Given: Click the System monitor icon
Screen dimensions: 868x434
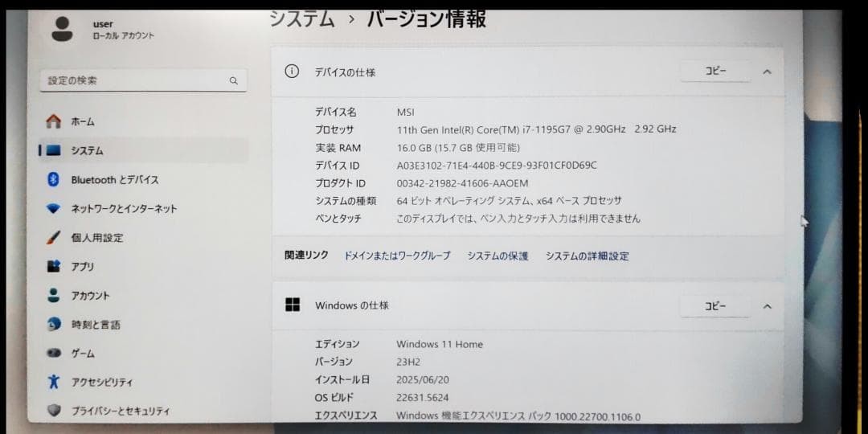Looking at the screenshot, I should (x=54, y=150).
